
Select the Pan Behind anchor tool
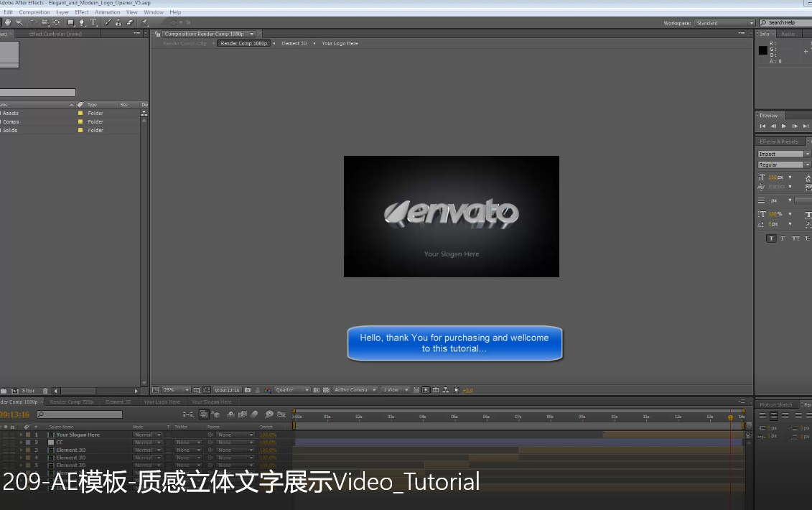[57, 22]
